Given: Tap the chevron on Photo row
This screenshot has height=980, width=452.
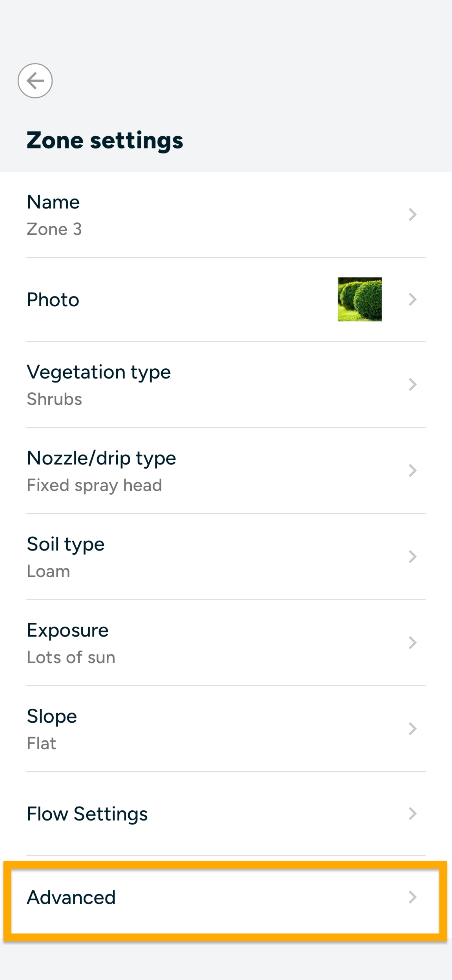Looking at the screenshot, I should [x=412, y=300].
